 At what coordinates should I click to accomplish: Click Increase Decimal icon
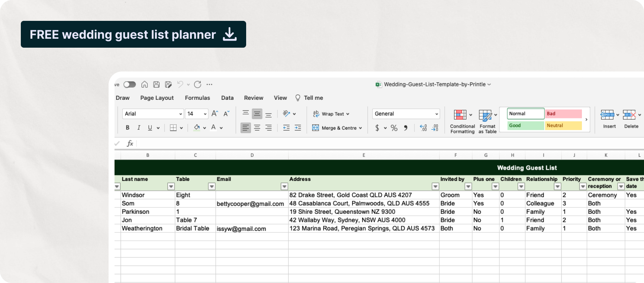(423, 128)
